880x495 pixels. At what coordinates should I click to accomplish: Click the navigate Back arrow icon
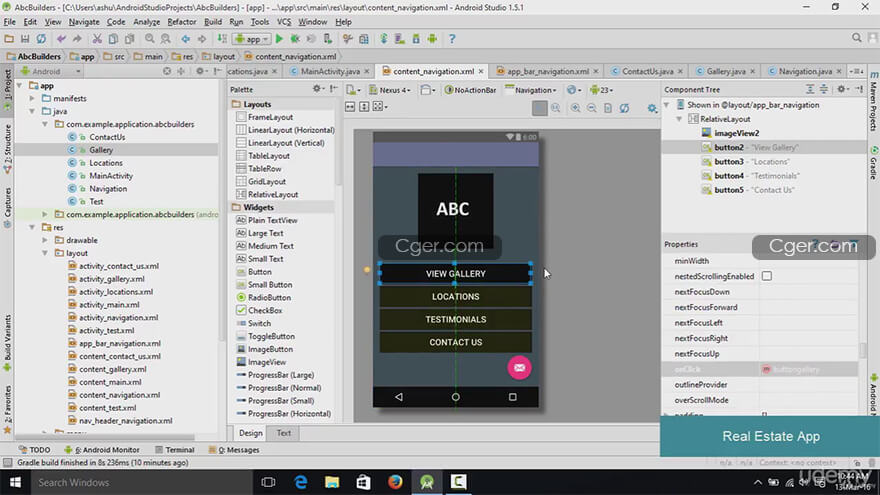tap(185, 39)
